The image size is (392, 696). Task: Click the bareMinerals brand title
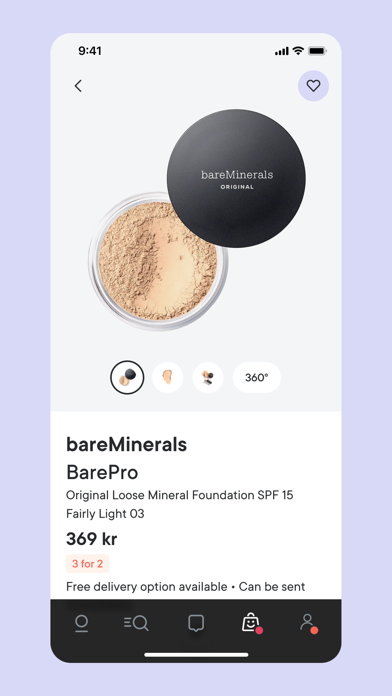pyautogui.click(x=127, y=444)
